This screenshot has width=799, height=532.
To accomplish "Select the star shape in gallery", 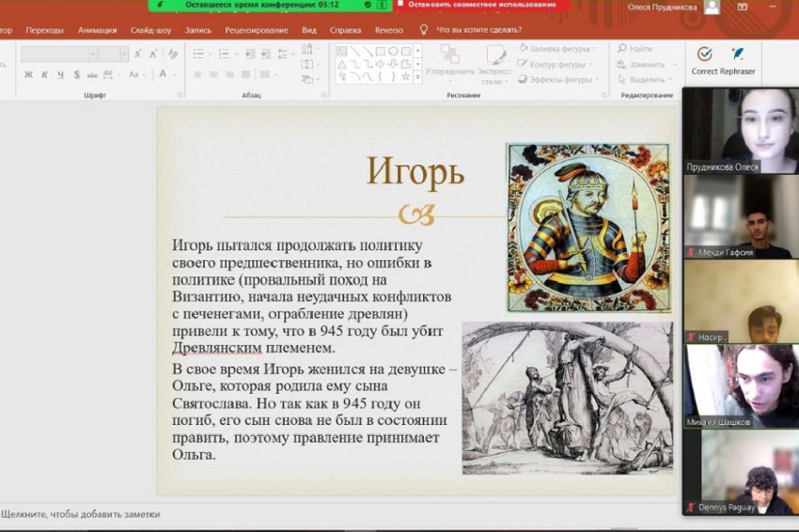I will (x=406, y=77).
